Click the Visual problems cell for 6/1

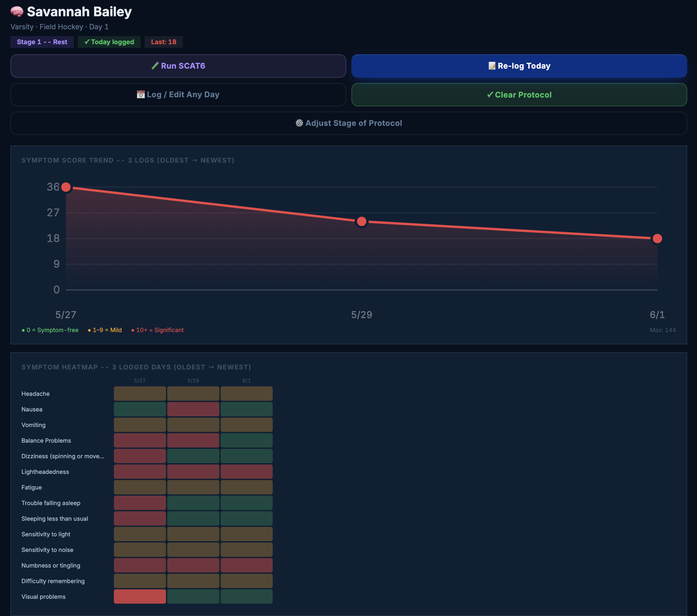coord(247,596)
